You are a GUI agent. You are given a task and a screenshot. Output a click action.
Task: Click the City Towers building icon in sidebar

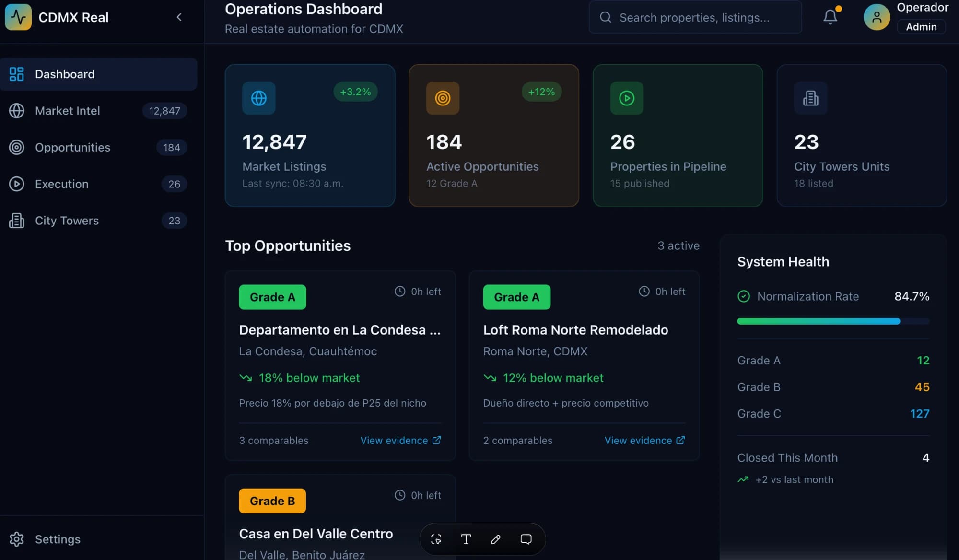coord(17,221)
